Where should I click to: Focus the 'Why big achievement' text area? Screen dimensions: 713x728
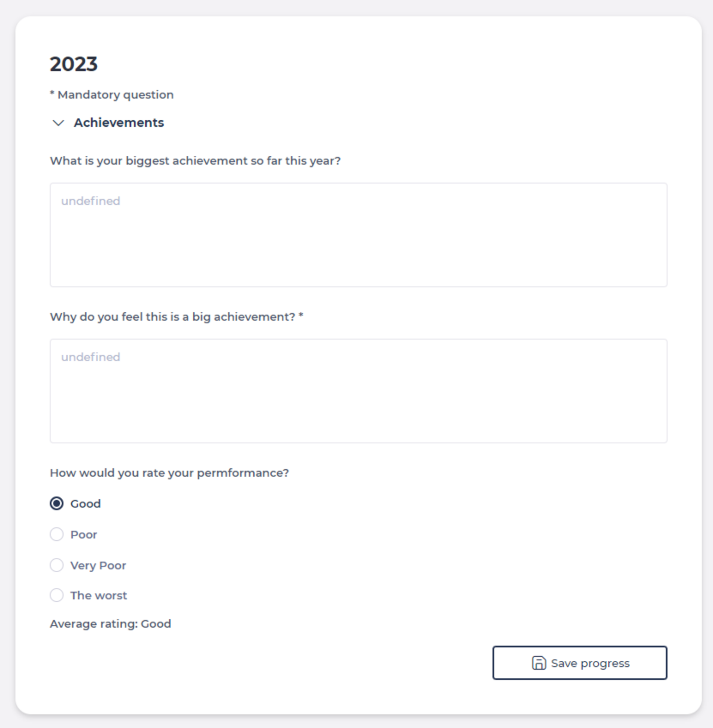[358, 391]
